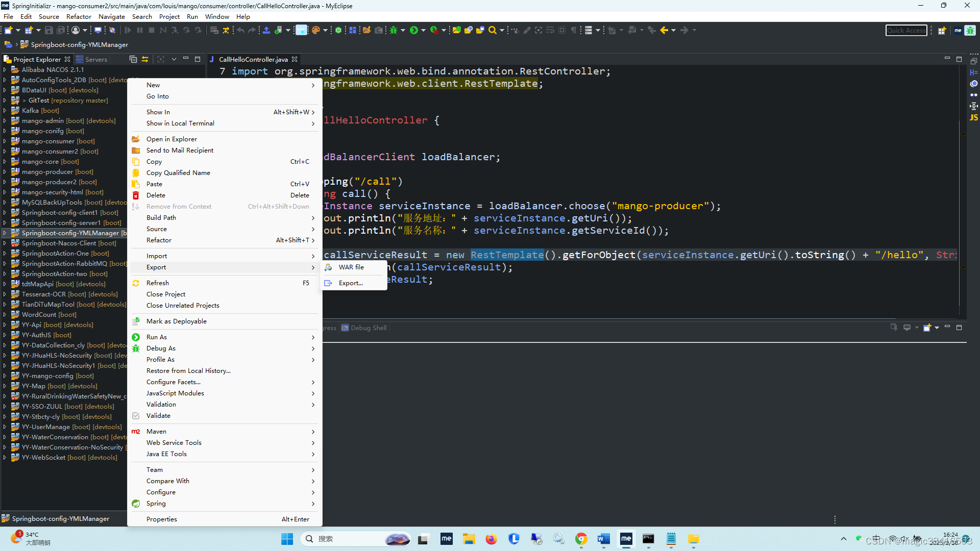Click the Search magnifier toolbar icon
Screen dimensions: 980x551
point(492,30)
